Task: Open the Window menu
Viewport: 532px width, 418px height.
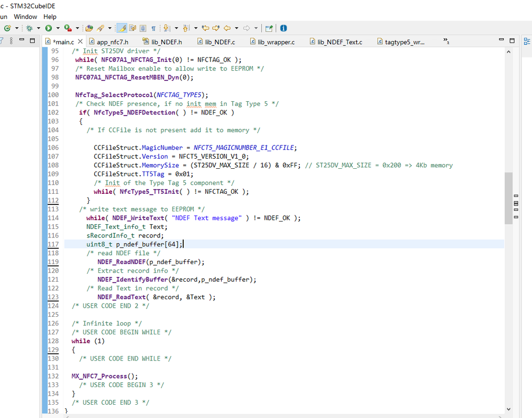Action: 26,17
